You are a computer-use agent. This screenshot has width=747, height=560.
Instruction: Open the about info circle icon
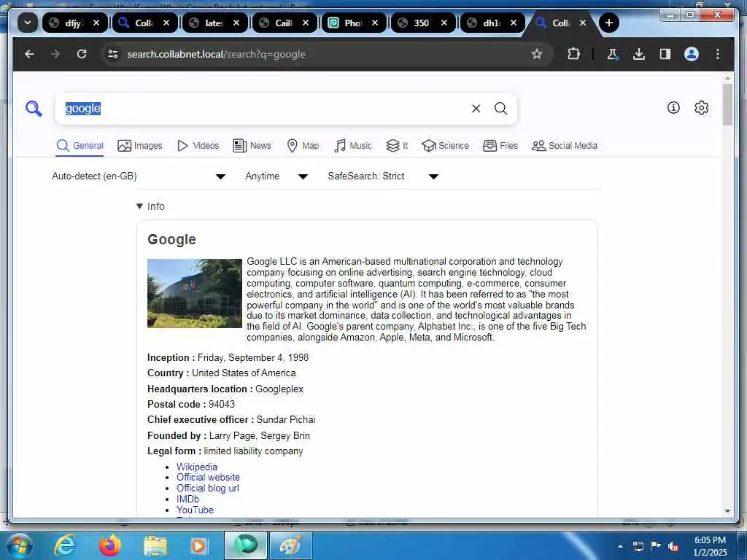[673, 108]
